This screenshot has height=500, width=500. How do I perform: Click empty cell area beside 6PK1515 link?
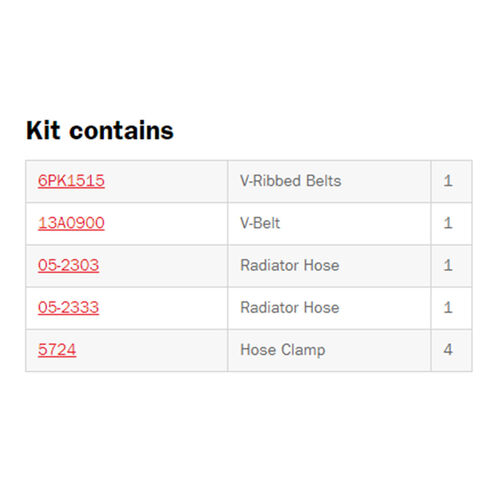coord(166,181)
